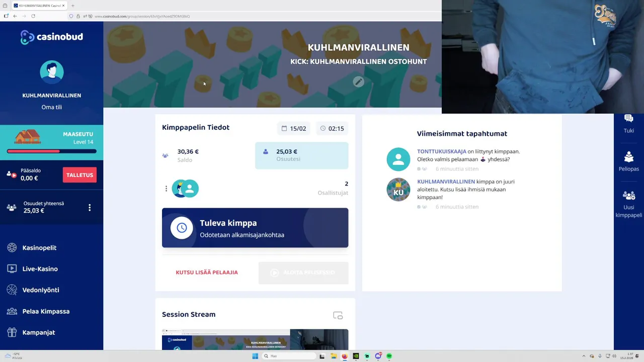644x362 pixels.
Task: Click the disabled Aloita pelisessio button
Action: (303, 273)
